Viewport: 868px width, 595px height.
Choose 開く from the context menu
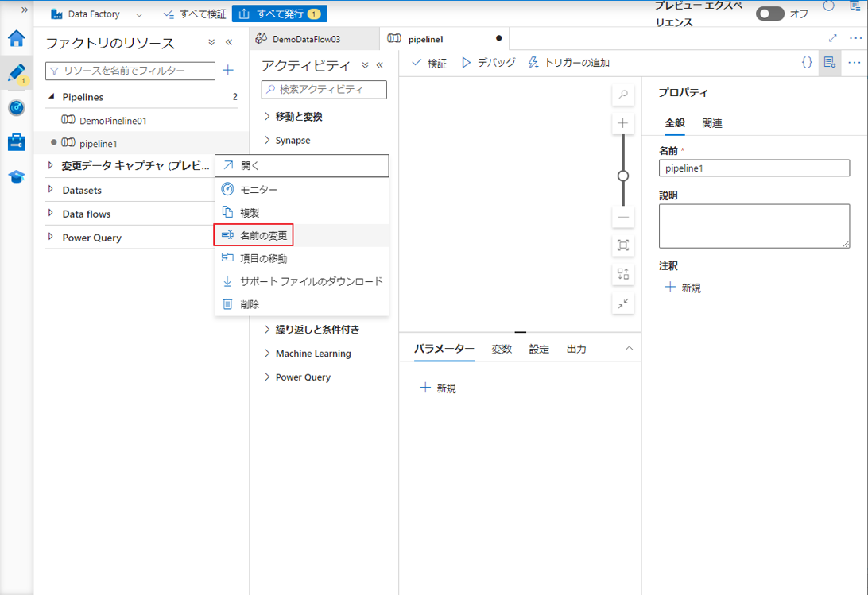[x=302, y=165]
